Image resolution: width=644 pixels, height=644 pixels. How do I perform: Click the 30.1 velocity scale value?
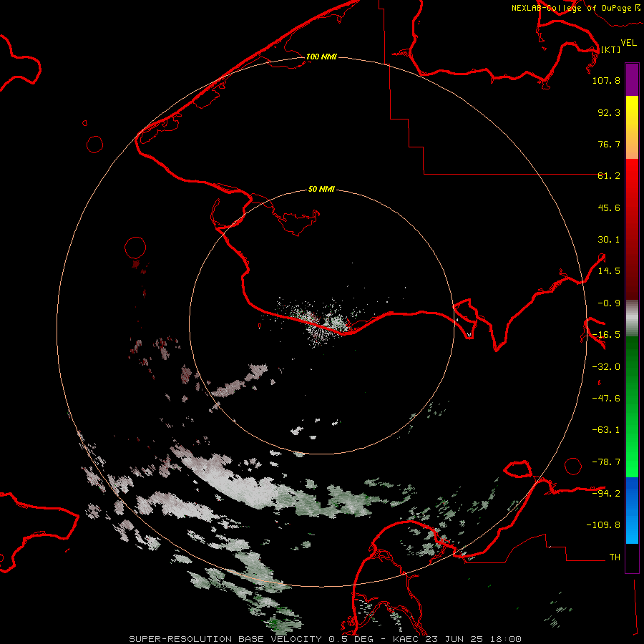pyautogui.click(x=609, y=240)
